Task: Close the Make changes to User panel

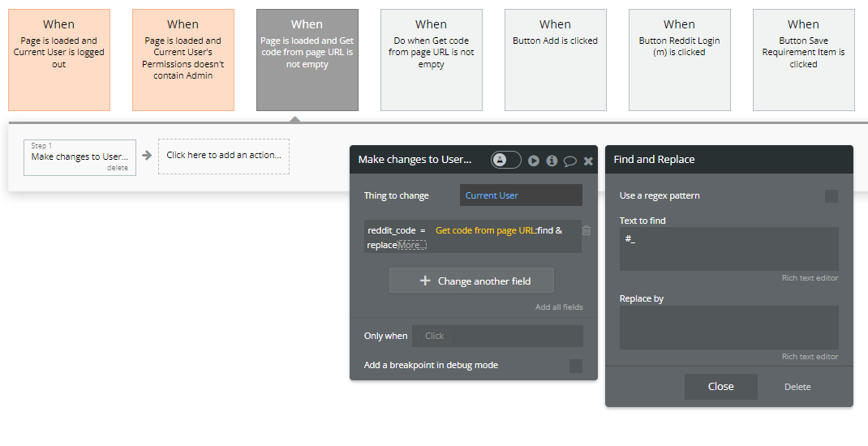Action: coord(588,161)
